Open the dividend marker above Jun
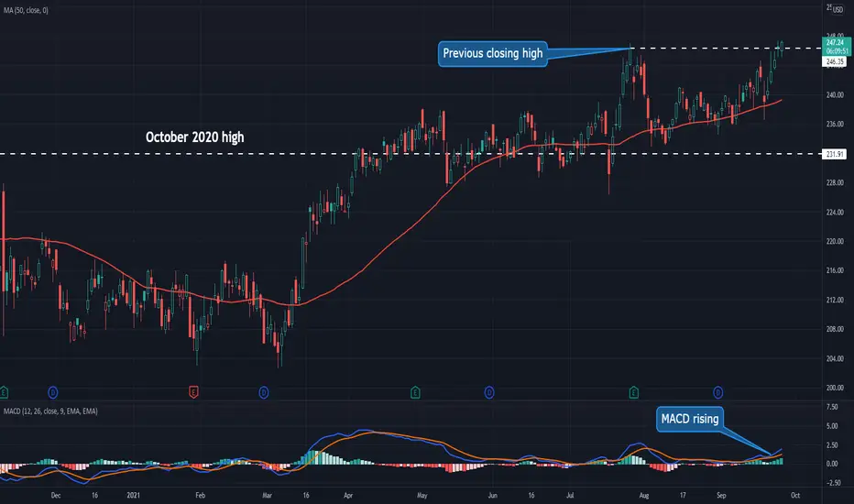 click(x=489, y=392)
